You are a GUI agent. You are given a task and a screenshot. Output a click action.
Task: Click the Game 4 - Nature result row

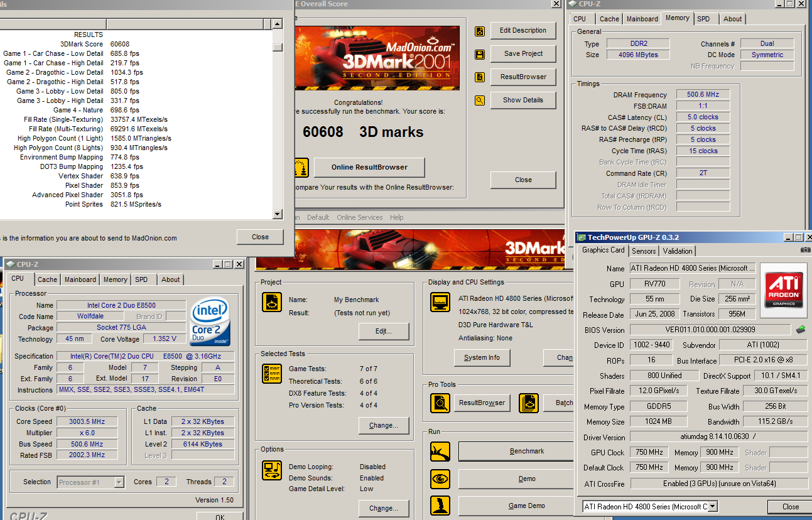point(136,110)
